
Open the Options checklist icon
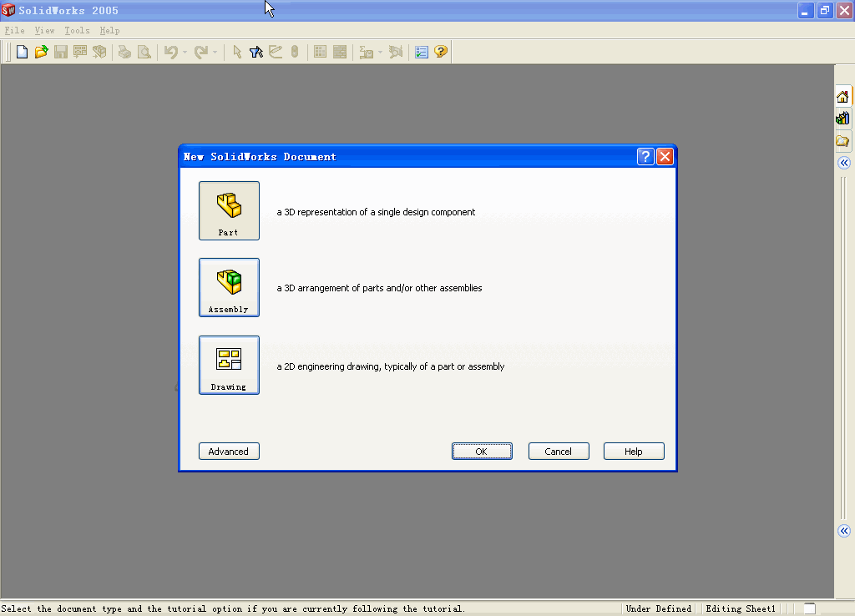coord(422,52)
